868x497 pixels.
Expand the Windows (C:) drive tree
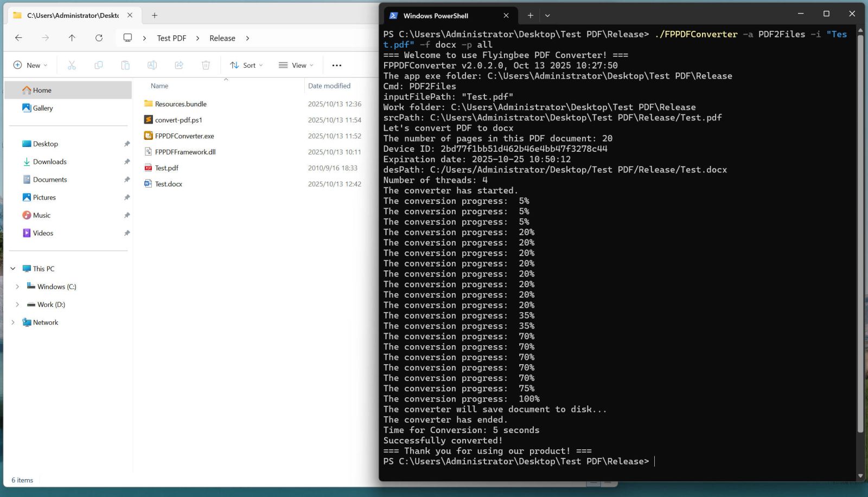(x=17, y=287)
